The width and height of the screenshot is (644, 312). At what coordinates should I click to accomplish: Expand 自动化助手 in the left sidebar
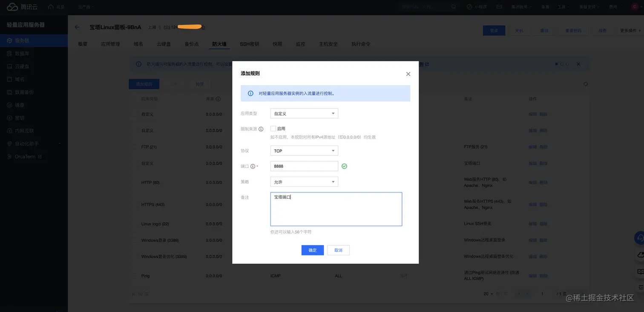[34, 143]
